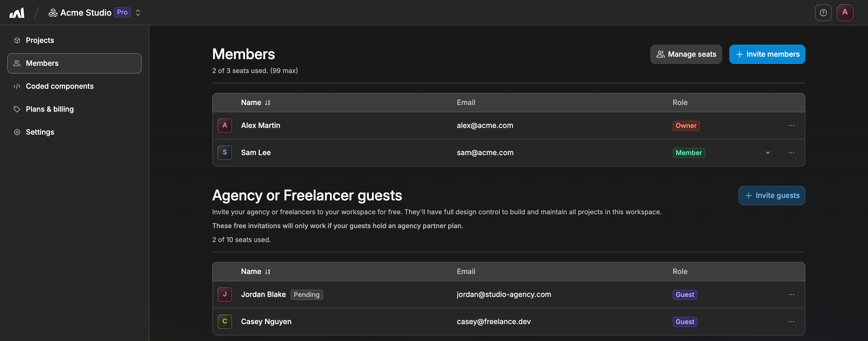This screenshot has width=868, height=341.
Task: Open the account avatar menu
Action: 845,12
